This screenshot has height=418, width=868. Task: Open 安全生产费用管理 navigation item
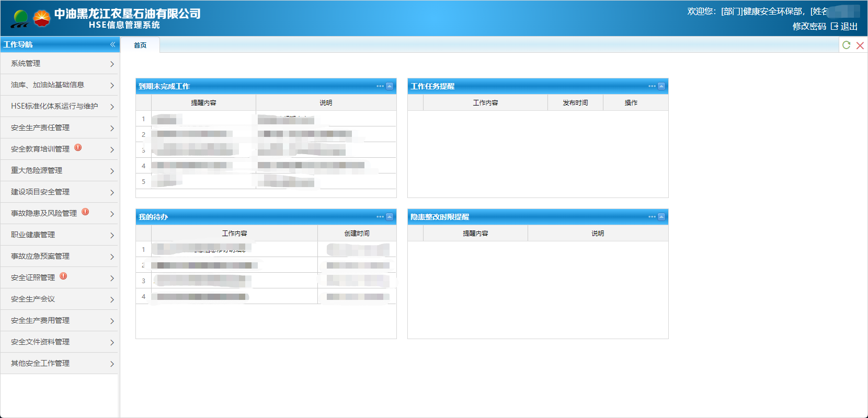59,320
